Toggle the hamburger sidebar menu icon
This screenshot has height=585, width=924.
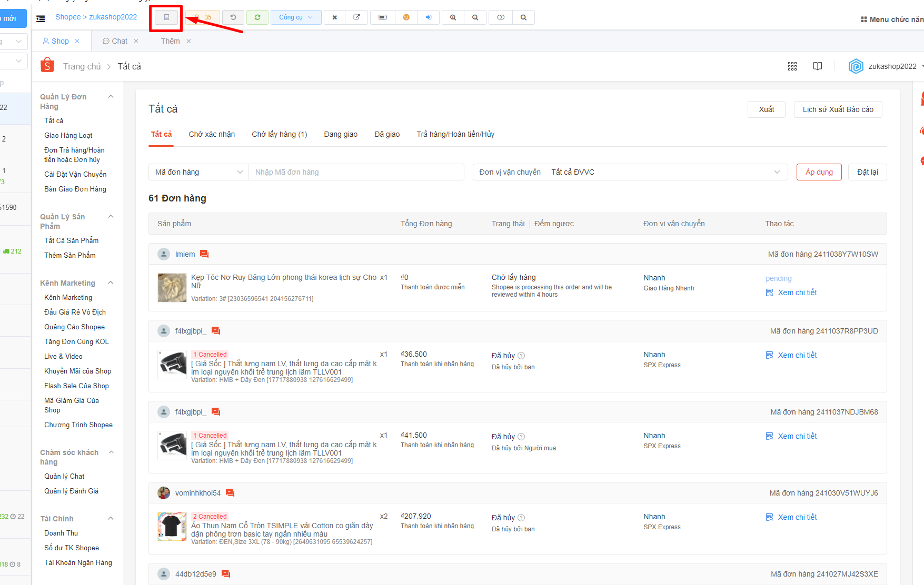click(41, 18)
